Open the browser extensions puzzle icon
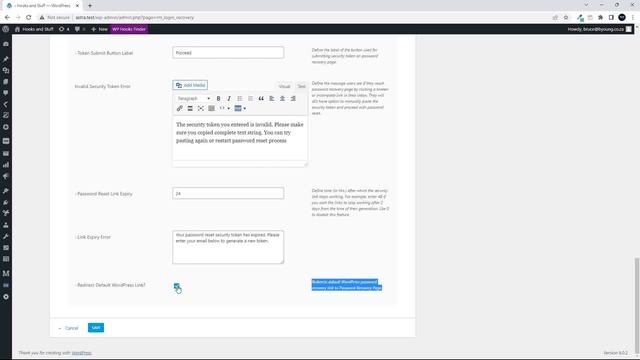Viewport: 640px width, 360px height. (600, 18)
